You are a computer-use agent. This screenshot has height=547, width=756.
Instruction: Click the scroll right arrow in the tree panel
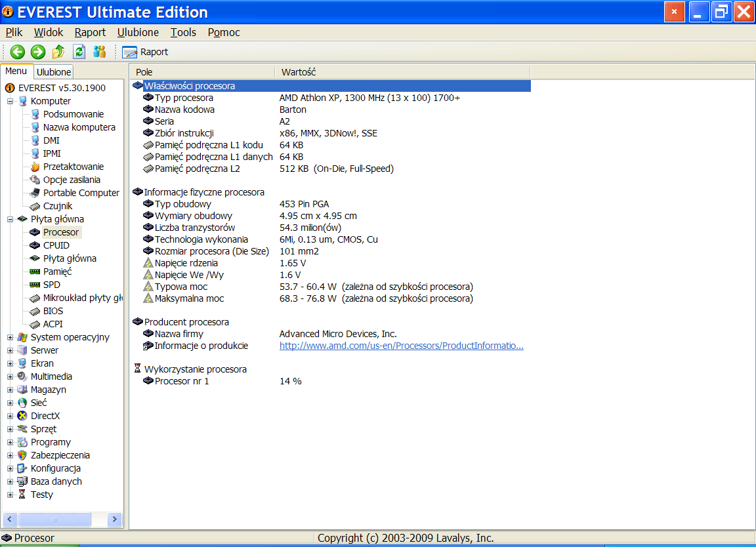click(115, 519)
